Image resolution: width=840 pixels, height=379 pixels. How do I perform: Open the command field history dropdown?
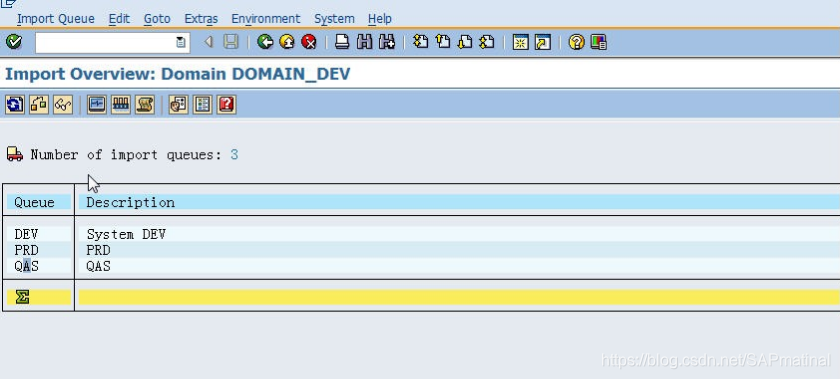(182, 42)
